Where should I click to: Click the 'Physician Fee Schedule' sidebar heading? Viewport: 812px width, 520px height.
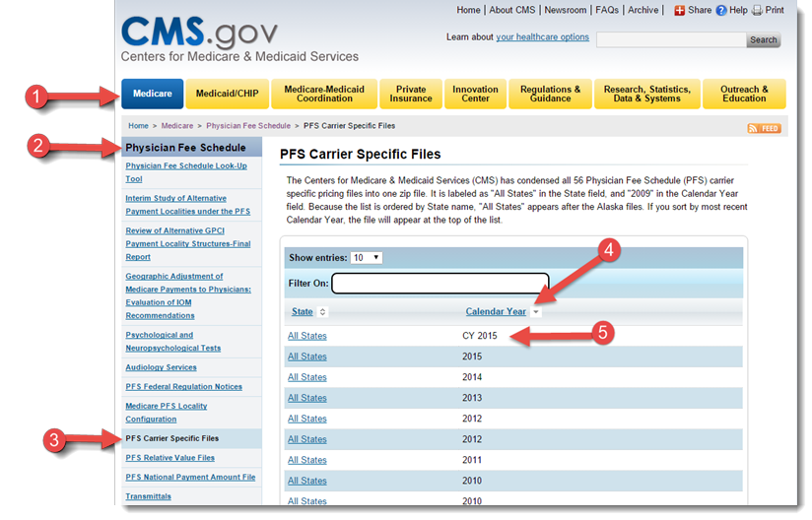tap(185, 148)
